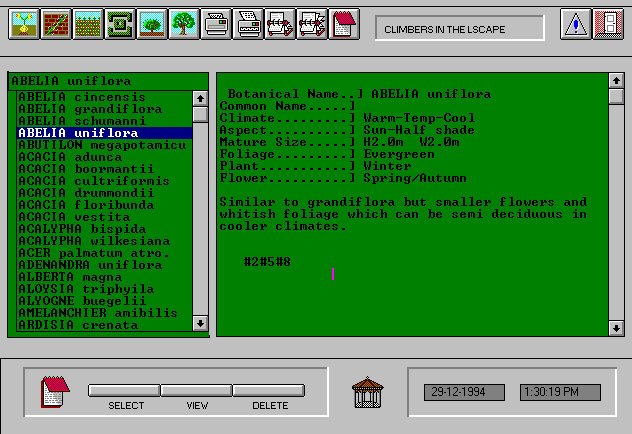Click the Flower Spring/Autumn line
Screen dimensions: 632x434
click(343, 178)
